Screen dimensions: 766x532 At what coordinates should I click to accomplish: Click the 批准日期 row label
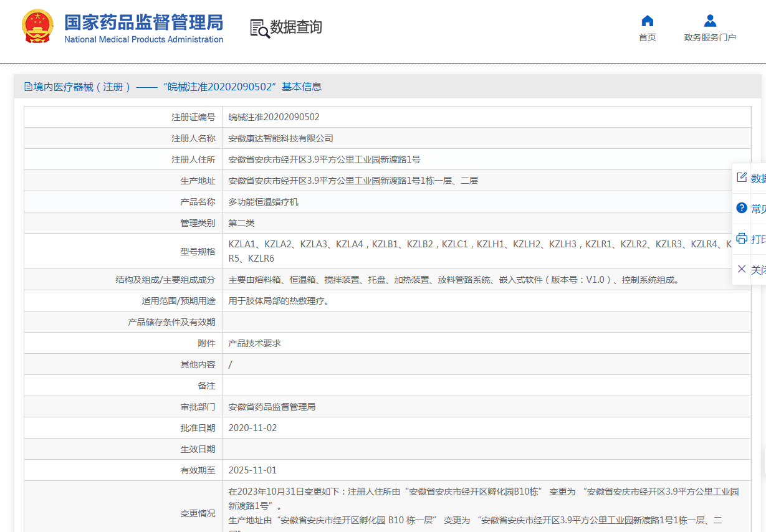tap(198, 428)
